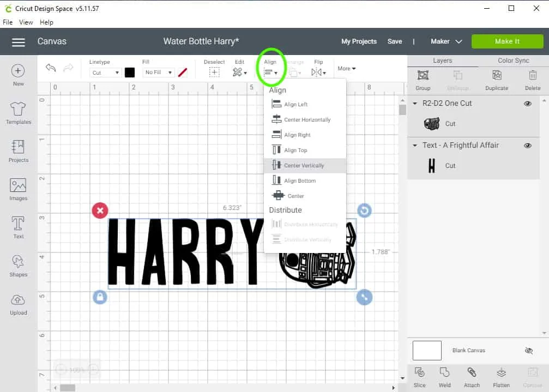Image resolution: width=549 pixels, height=392 pixels.
Task: Open the Fill No Fill dropdown
Action: pyautogui.click(x=159, y=73)
